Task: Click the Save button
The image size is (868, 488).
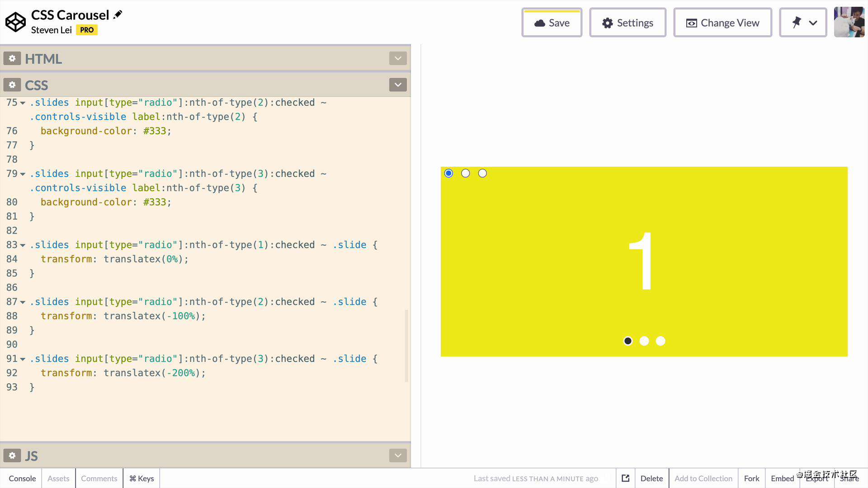Action: click(x=552, y=23)
